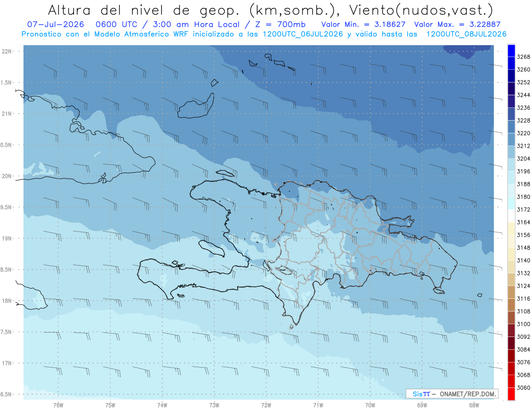The image size is (532, 411).
Task: Click the "74W" longitude label
Action: 162,405
